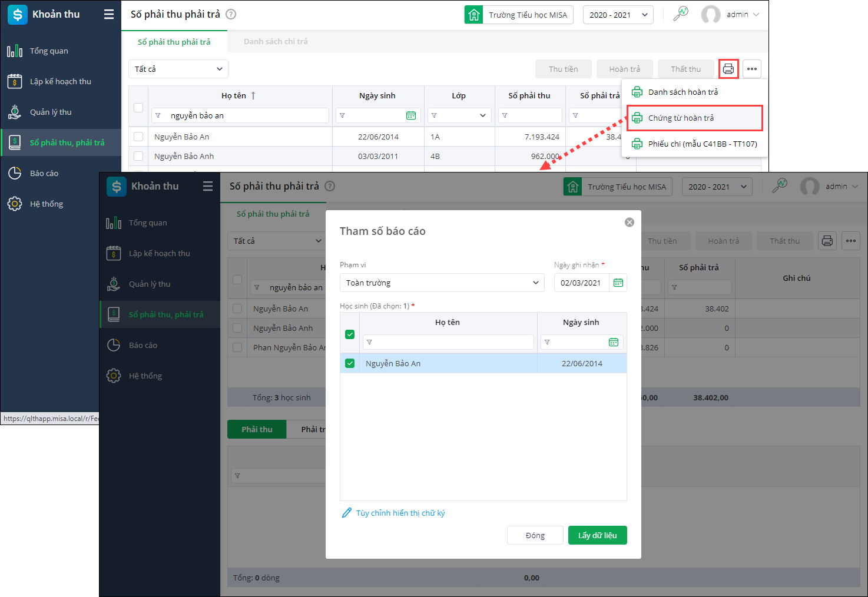Toggle the select-all checkbox in the dialog's student table
This screenshot has height=597, width=868.
(350, 334)
